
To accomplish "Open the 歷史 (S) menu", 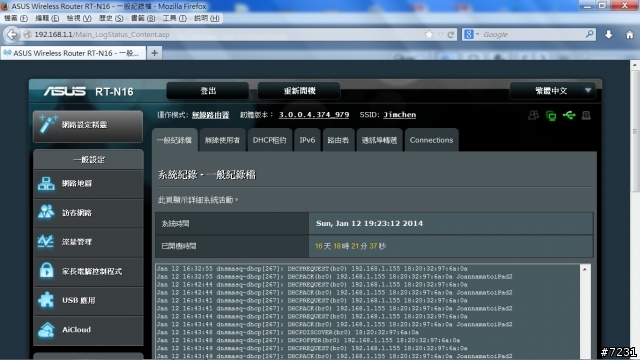I will click(x=111, y=18).
